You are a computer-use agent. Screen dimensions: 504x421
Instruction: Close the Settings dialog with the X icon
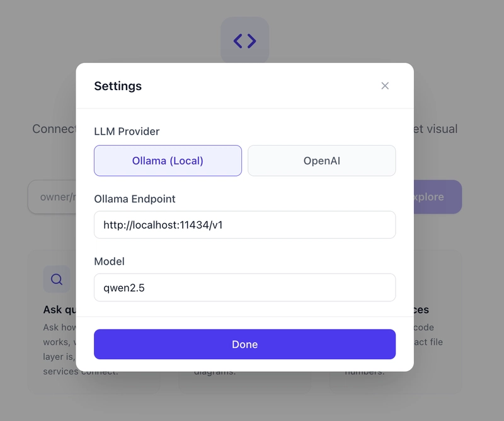[385, 86]
